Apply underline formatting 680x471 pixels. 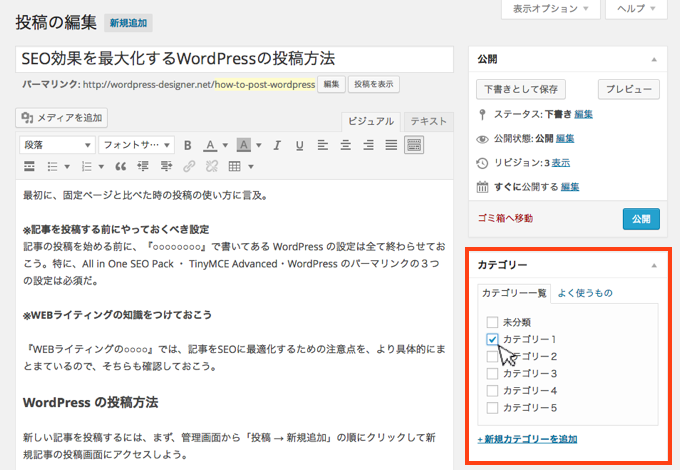[299, 145]
